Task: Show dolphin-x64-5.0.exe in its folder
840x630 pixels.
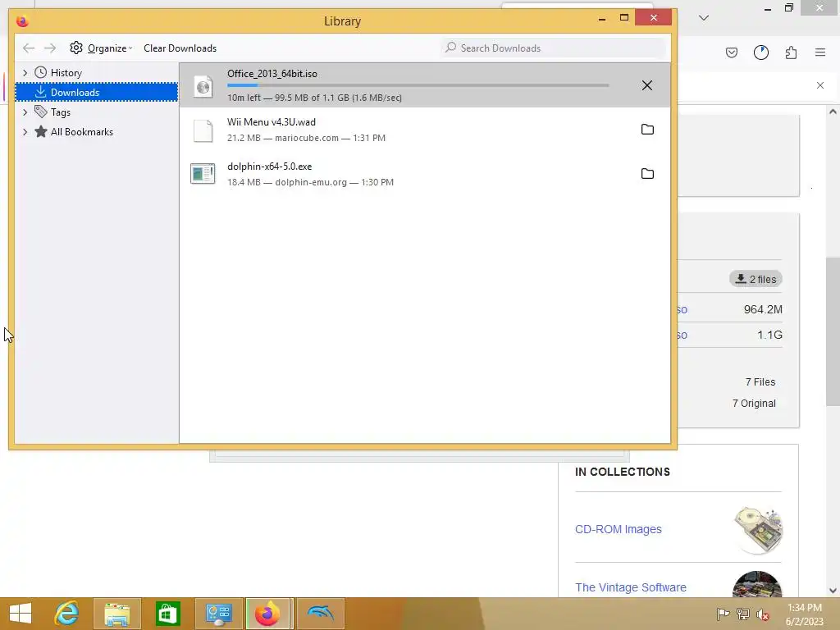Action: (x=647, y=174)
